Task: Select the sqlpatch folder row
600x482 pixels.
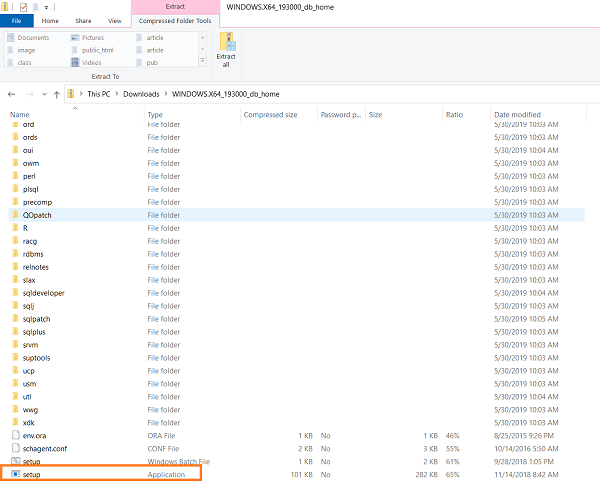Action: [297, 319]
